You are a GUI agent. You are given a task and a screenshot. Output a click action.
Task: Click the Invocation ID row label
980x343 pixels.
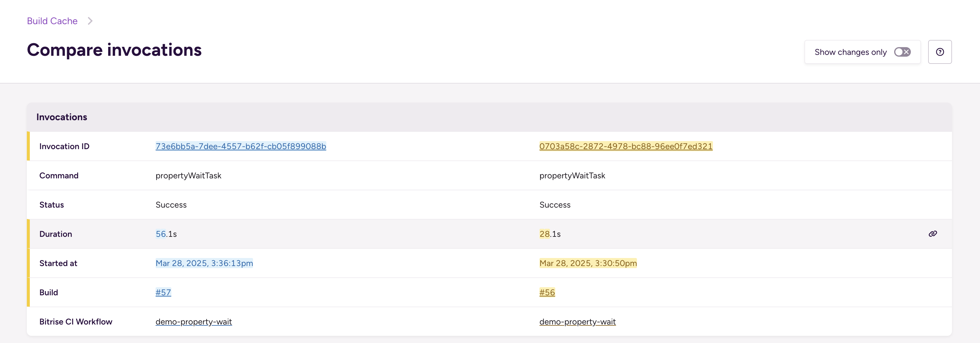click(64, 146)
